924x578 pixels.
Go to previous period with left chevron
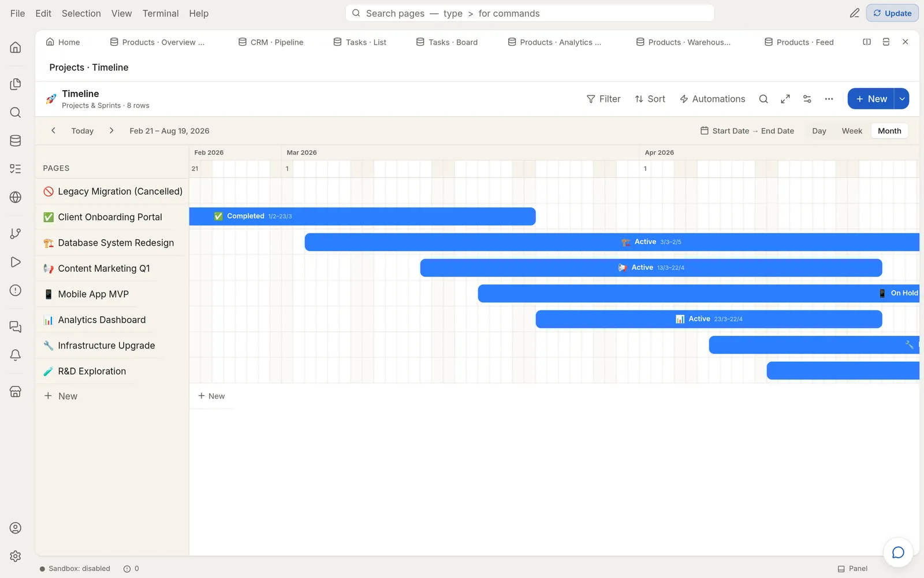[x=53, y=131]
